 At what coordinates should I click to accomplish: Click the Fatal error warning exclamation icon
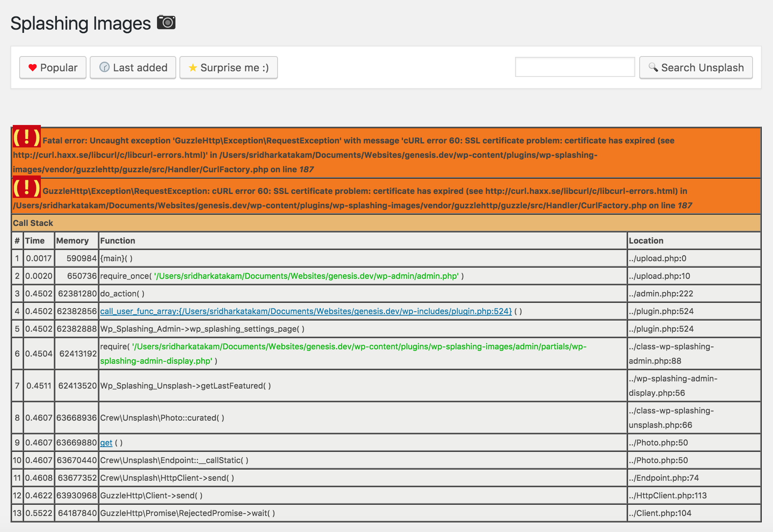click(26, 137)
